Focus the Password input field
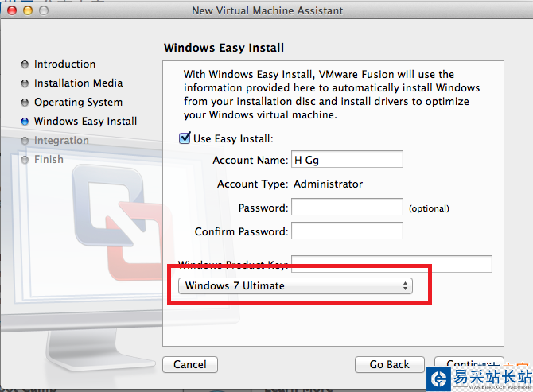 point(347,207)
